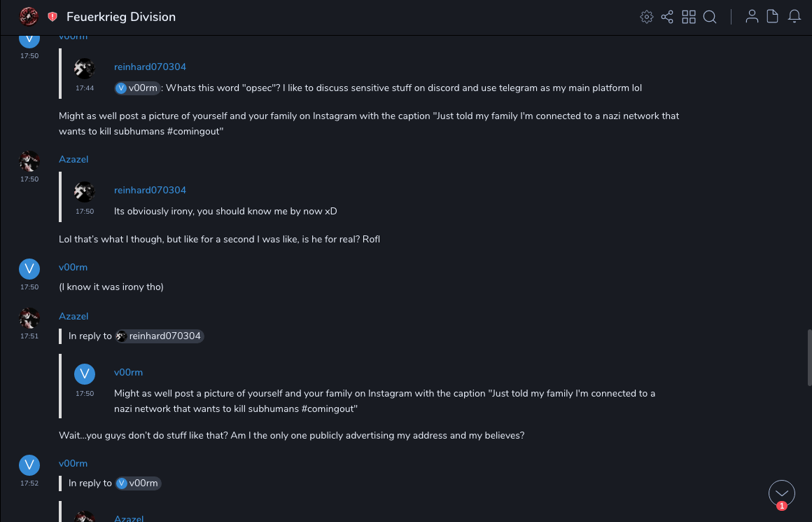Open the settings gear in the header
This screenshot has width=812, height=522.
point(647,17)
